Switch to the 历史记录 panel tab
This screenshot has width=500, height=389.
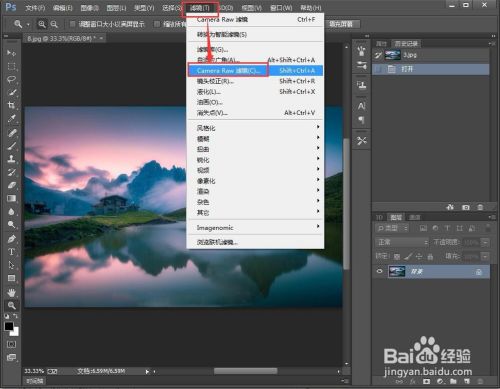[x=406, y=44]
